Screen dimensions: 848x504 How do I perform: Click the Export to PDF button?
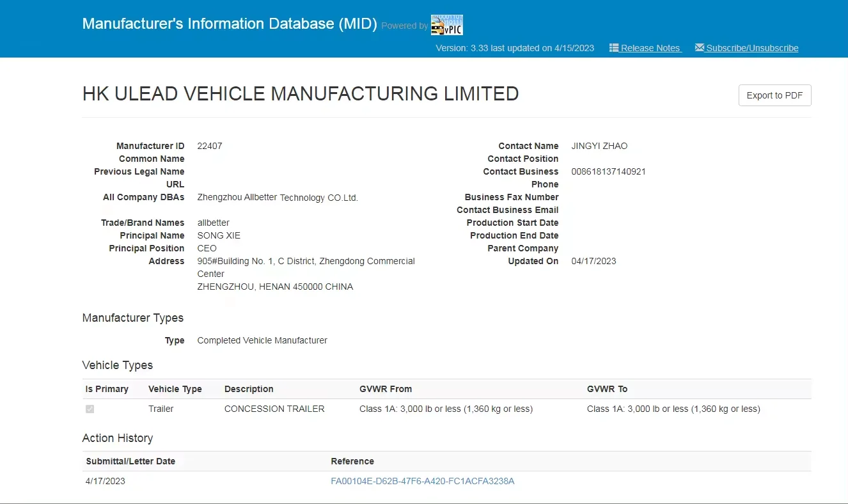774,95
